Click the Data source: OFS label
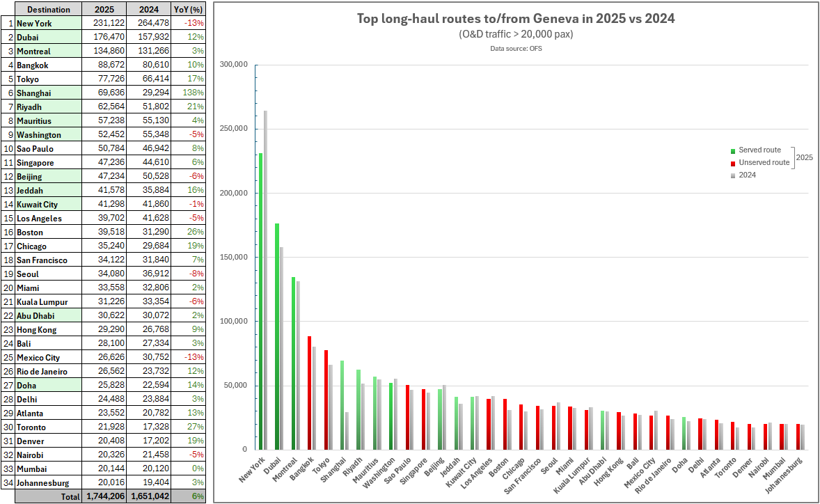 pyautogui.click(x=515, y=48)
